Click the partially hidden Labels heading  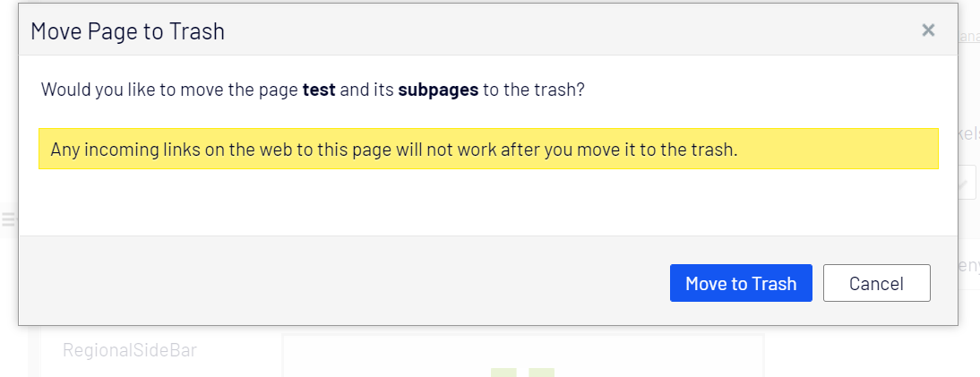(968, 134)
